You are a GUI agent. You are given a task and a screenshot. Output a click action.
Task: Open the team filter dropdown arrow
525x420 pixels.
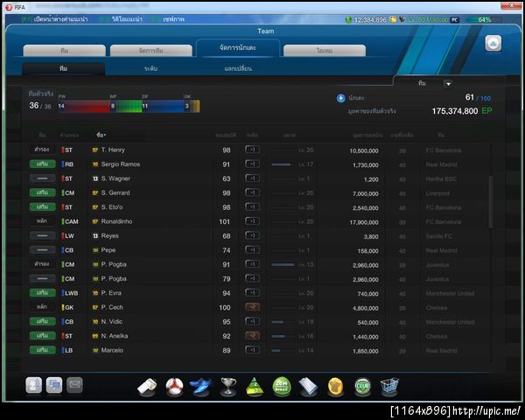tap(448, 84)
